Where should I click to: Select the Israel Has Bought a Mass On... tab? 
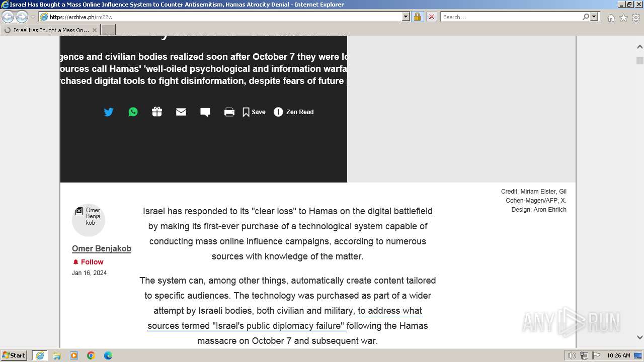[50, 30]
